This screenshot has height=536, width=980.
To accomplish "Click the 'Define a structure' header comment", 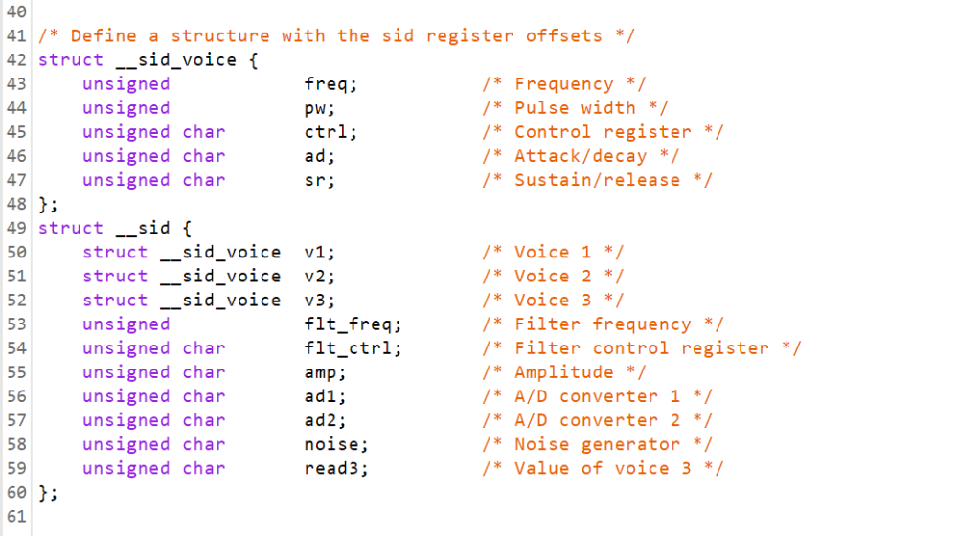I will [x=336, y=36].
